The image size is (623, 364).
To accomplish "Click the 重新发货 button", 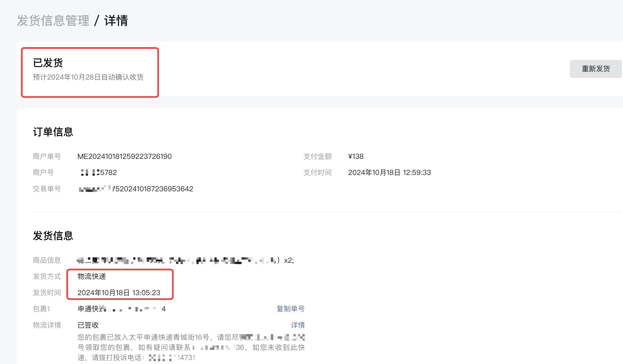I will [595, 69].
